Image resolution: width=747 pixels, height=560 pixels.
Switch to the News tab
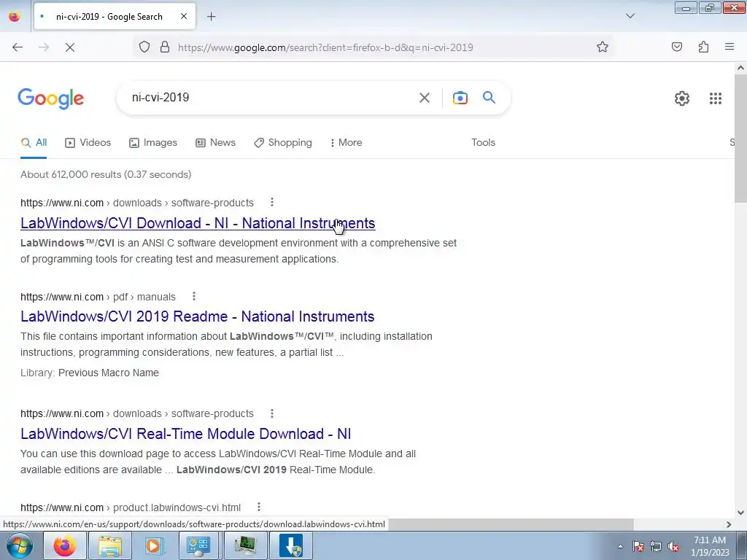point(215,142)
